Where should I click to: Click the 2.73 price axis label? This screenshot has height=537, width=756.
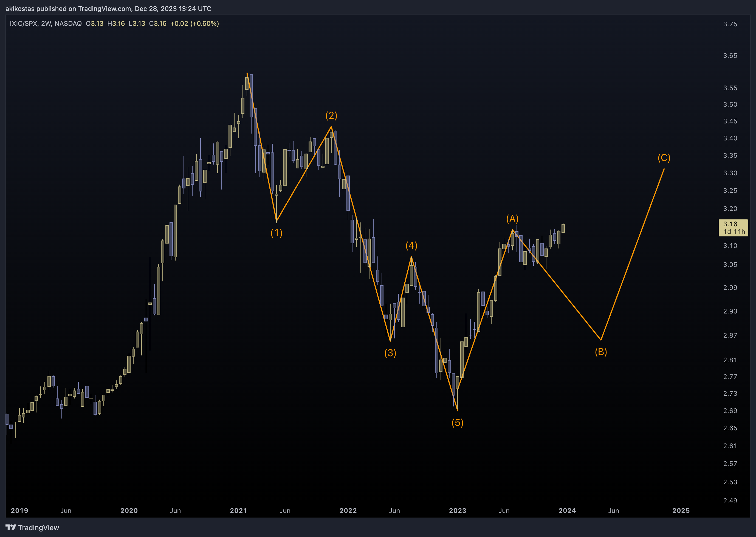tap(730, 394)
